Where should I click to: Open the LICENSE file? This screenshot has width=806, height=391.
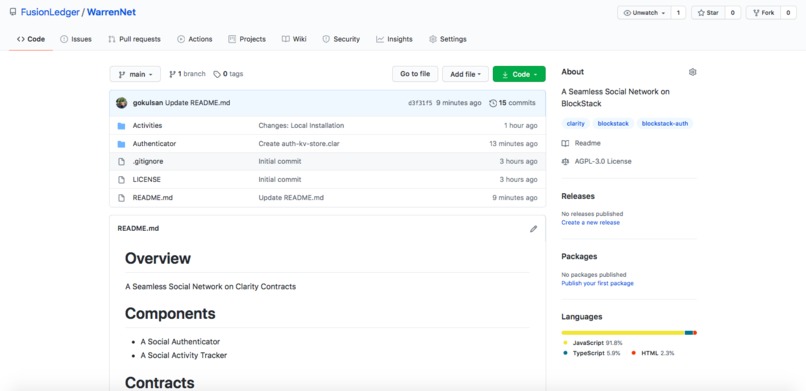click(x=146, y=179)
